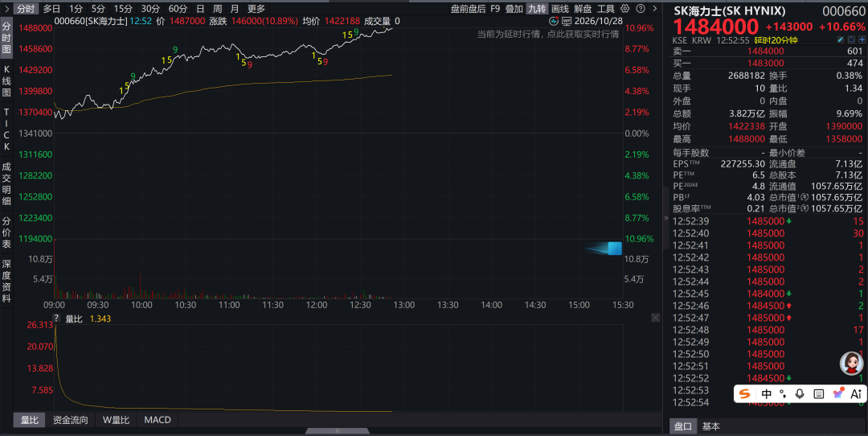Click 总市值 currency icon first row
This screenshot has width=868, height=436.
click(x=805, y=197)
